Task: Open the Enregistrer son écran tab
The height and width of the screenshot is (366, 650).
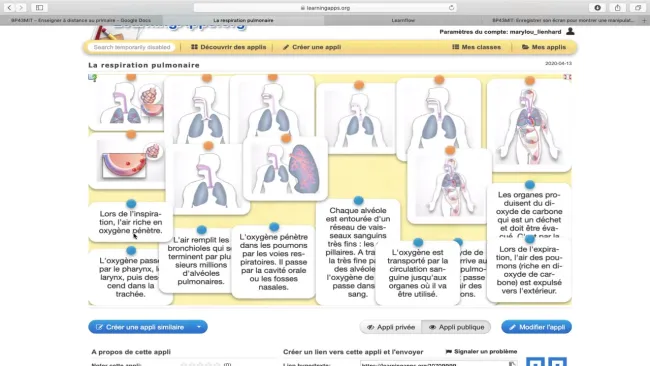Action: pos(562,20)
